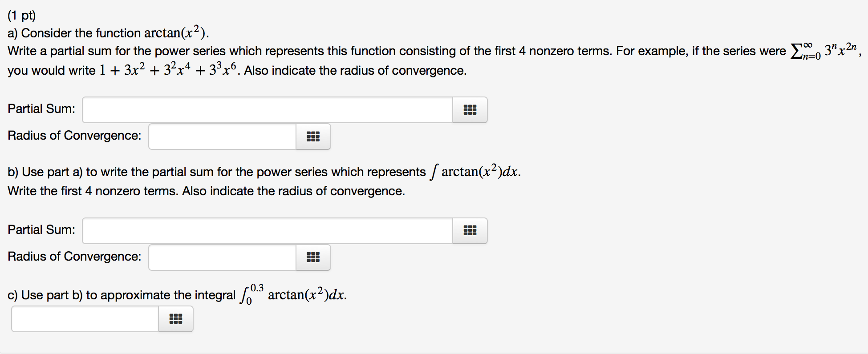Click the first Partial Sum label
This screenshot has width=868, height=354.
click(x=41, y=109)
